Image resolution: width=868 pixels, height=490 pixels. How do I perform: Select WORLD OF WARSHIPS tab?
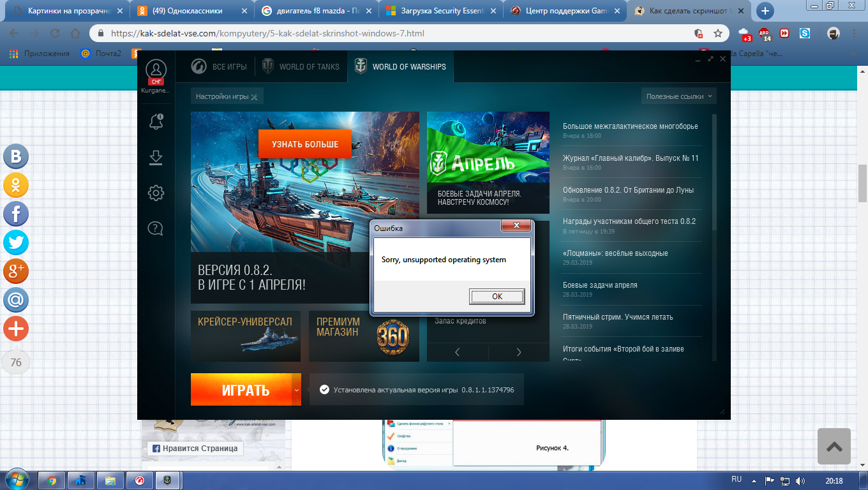click(x=400, y=66)
